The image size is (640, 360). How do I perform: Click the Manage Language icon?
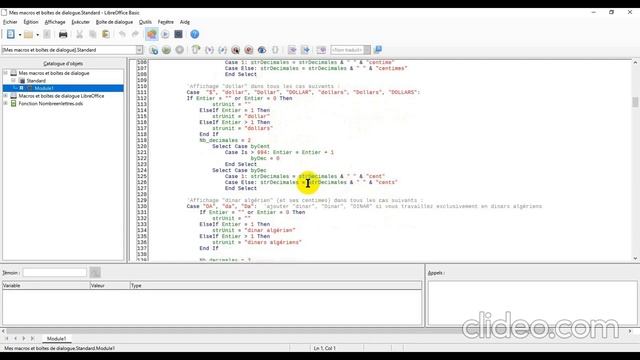[x=378, y=50]
